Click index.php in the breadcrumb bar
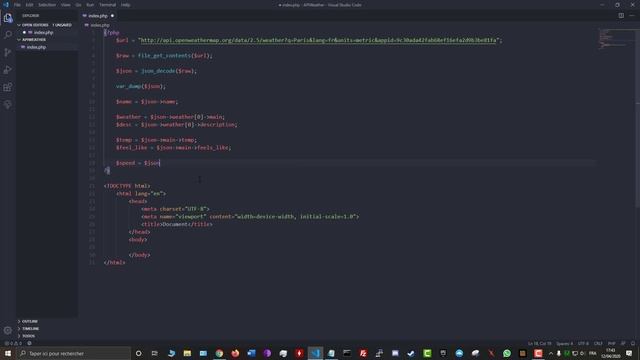 click(x=100, y=25)
